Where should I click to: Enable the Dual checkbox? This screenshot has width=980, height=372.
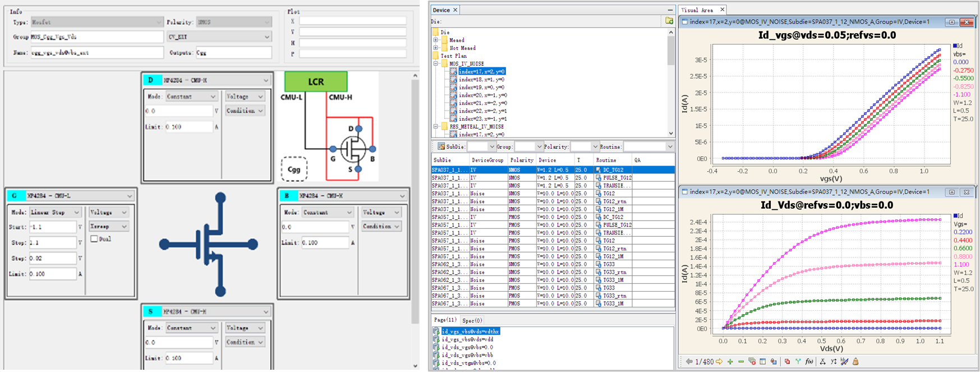tap(94, 239)
